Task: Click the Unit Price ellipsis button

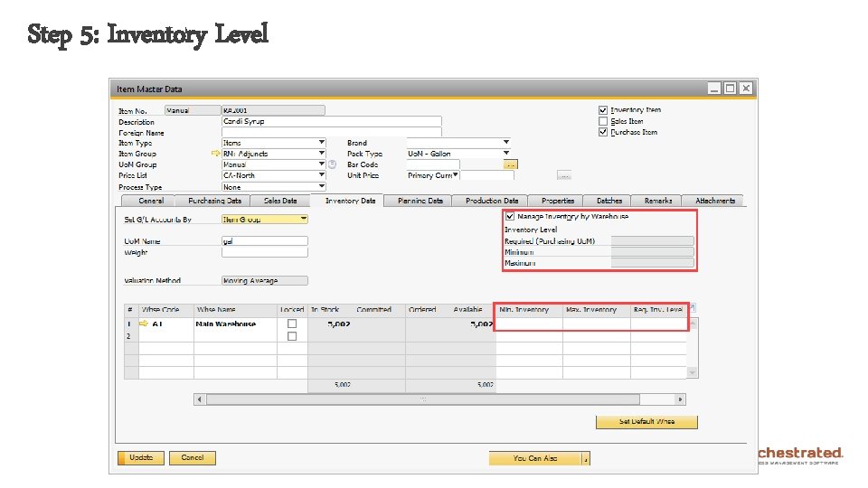Action: [x=564, y=175]
